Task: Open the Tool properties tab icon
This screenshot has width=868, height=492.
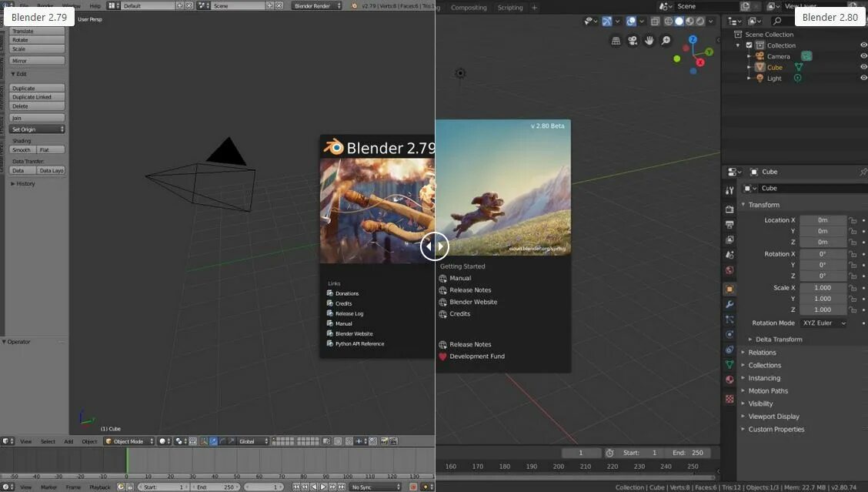Action: pyautogui.click(x=729, y=191)
